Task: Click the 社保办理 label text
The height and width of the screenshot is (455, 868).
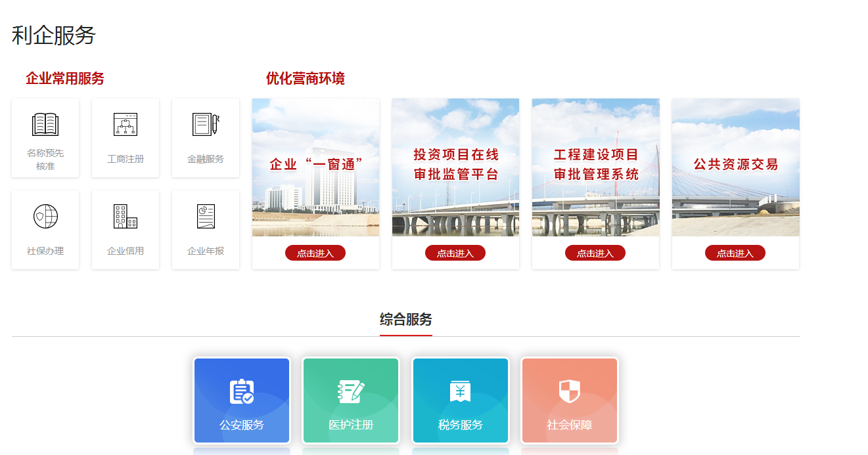Action: tap(45, 251)
